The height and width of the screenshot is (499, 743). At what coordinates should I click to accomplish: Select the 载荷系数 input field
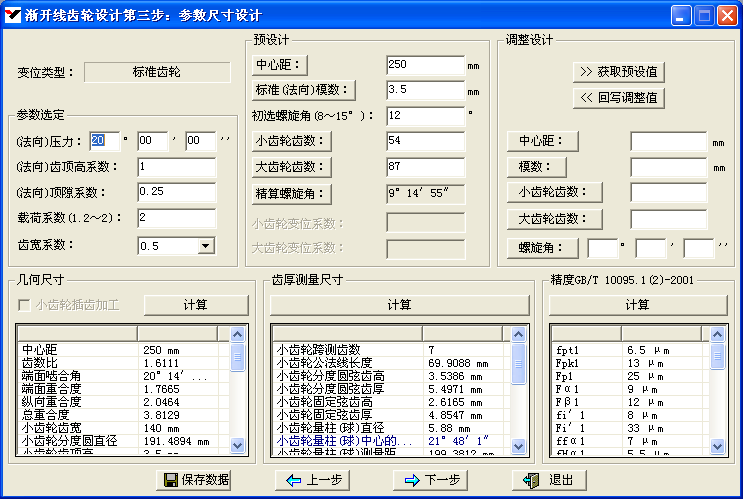[177, 218]
